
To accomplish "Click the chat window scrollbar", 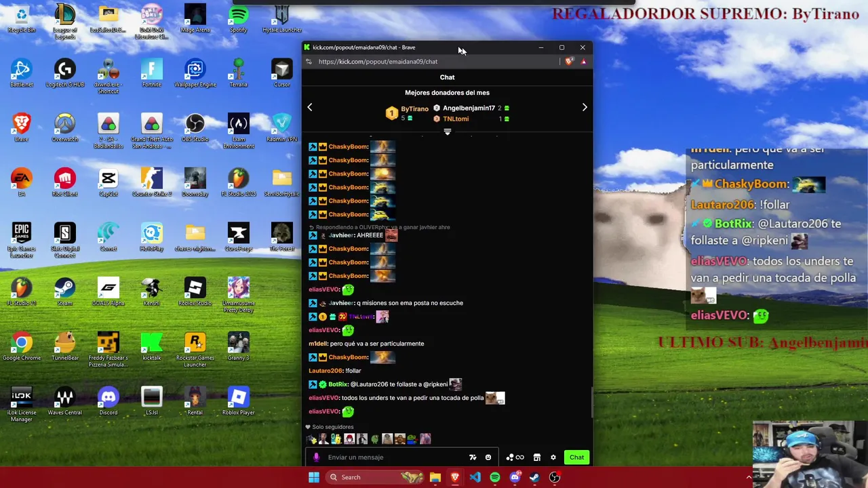I will (x=591, y=403).
